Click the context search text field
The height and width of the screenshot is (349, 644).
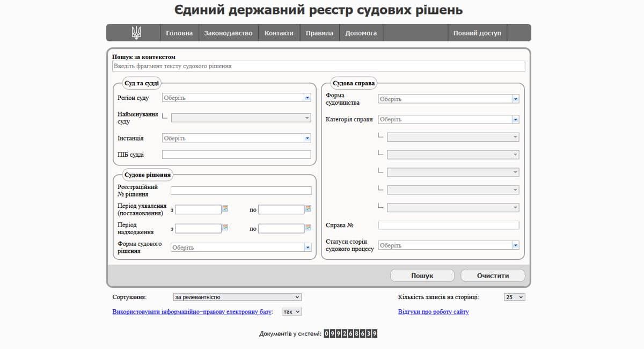click(x=318, y=66)
